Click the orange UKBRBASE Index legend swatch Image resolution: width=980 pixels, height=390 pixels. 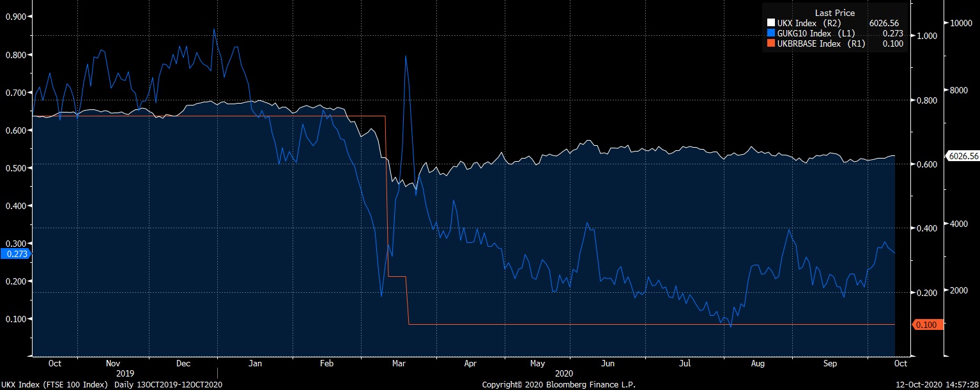point(770,43)
